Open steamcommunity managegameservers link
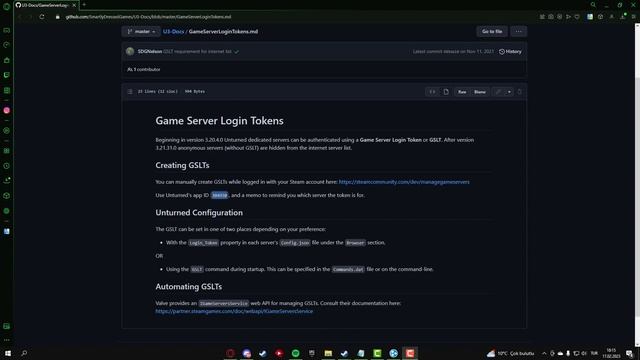The height and width of the screenshot is (360, 640). click(x=404, y=182)
